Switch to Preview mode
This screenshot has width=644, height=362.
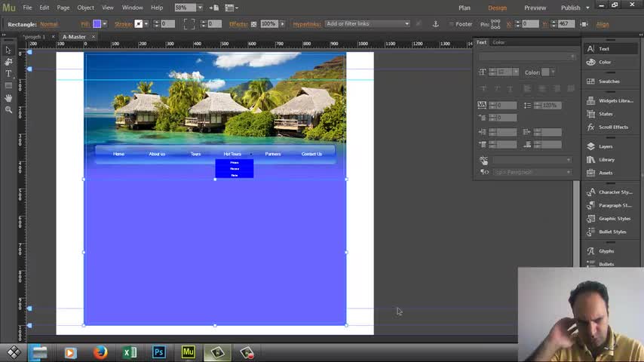tap(535, 8)
